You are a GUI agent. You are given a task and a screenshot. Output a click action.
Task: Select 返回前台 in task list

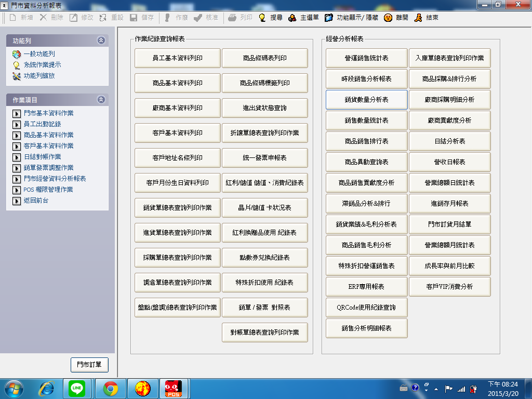point(36,201)
